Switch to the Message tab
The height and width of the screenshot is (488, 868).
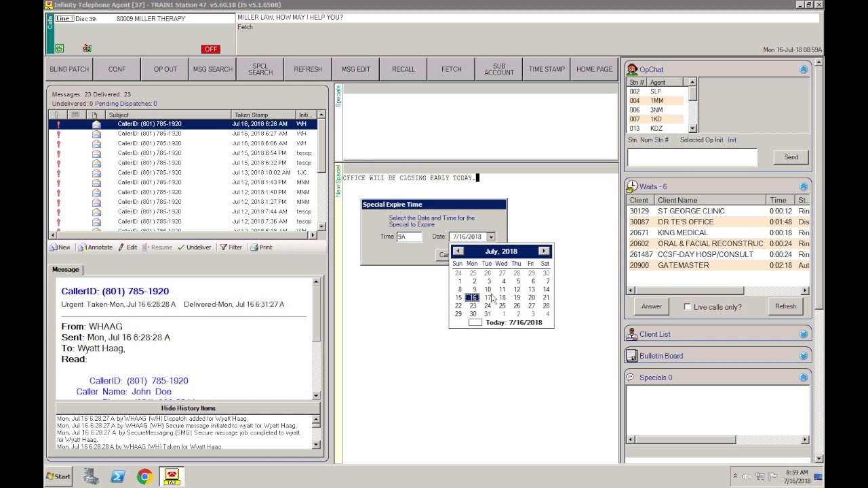(x=66, y=270)
